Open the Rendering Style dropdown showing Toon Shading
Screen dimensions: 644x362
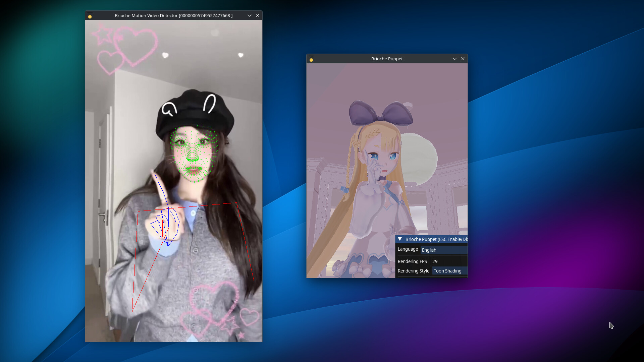(449, 271)
